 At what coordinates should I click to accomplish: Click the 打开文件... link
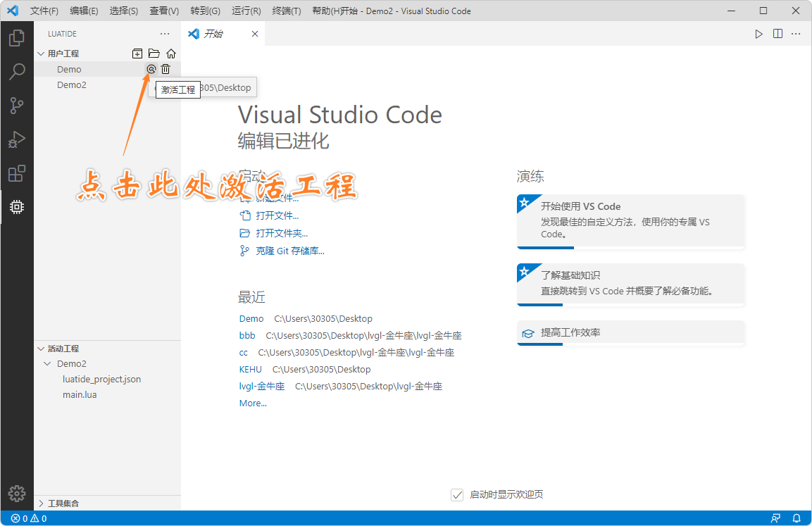pyautogui.click(x=277, y=215)
